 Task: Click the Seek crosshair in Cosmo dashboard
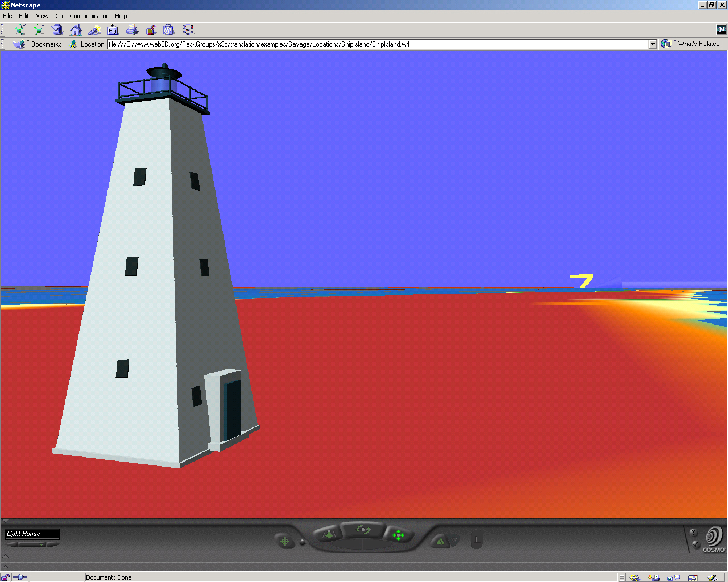(285, 542)
